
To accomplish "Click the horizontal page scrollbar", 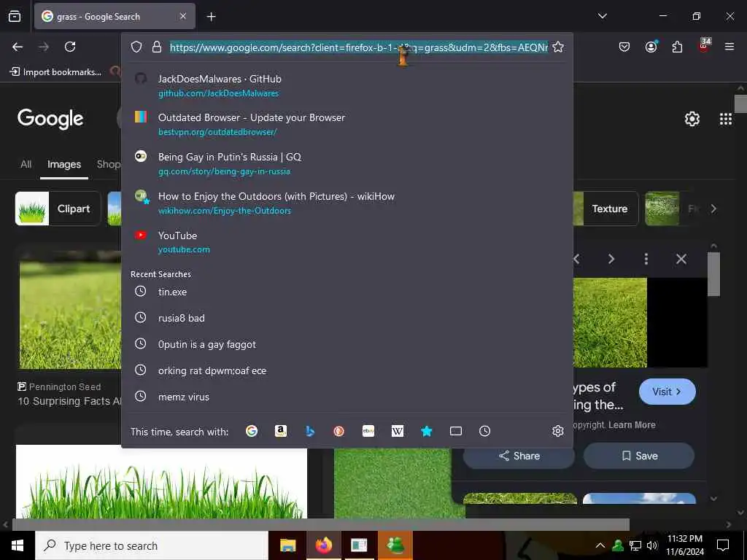I will (320, 524).
